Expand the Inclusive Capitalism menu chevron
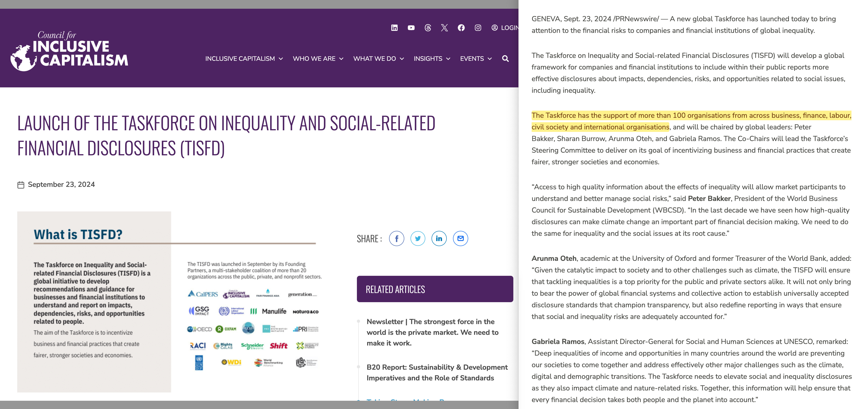The height and width of the screenshot is (409, 868). [281, 59]
